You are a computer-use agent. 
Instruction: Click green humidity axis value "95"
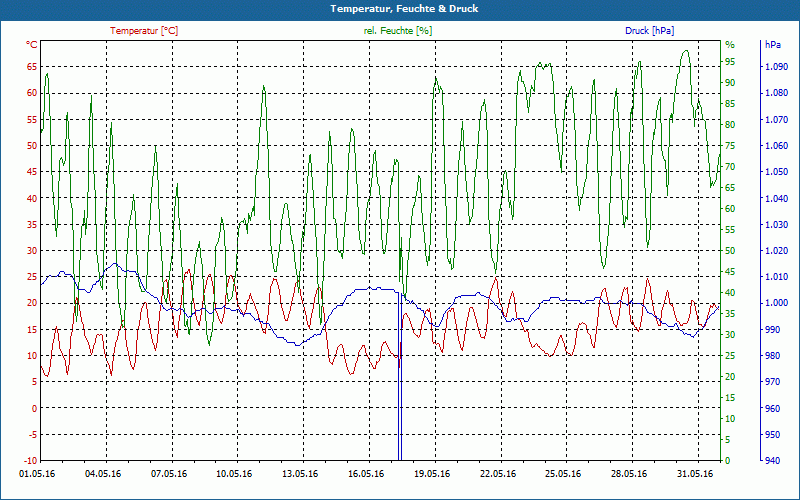730,62
